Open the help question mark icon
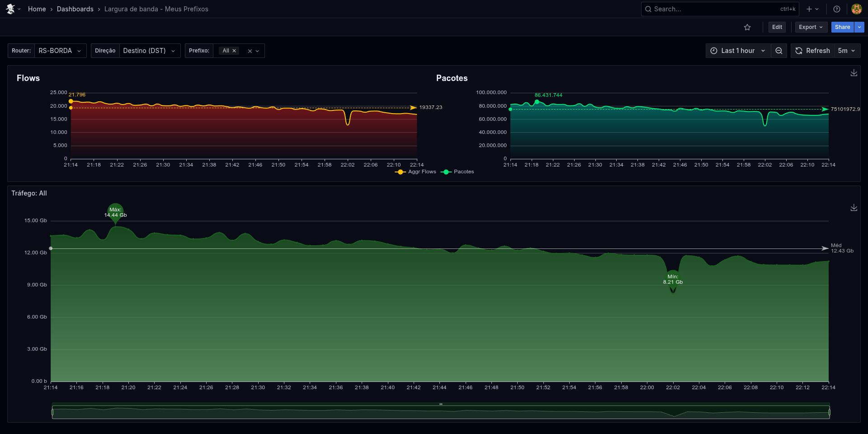The height and width of the screenshot is (434, 868). (837, 9)
